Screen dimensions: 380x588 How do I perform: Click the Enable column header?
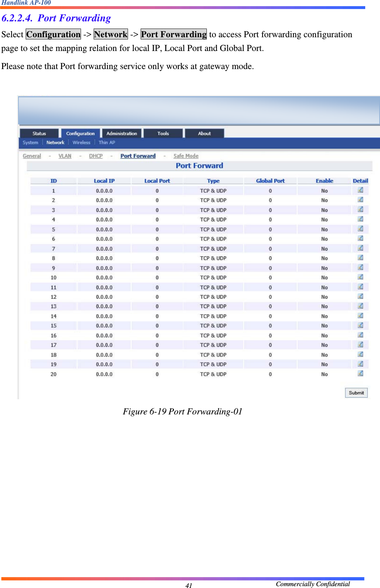tap(324, 181)
